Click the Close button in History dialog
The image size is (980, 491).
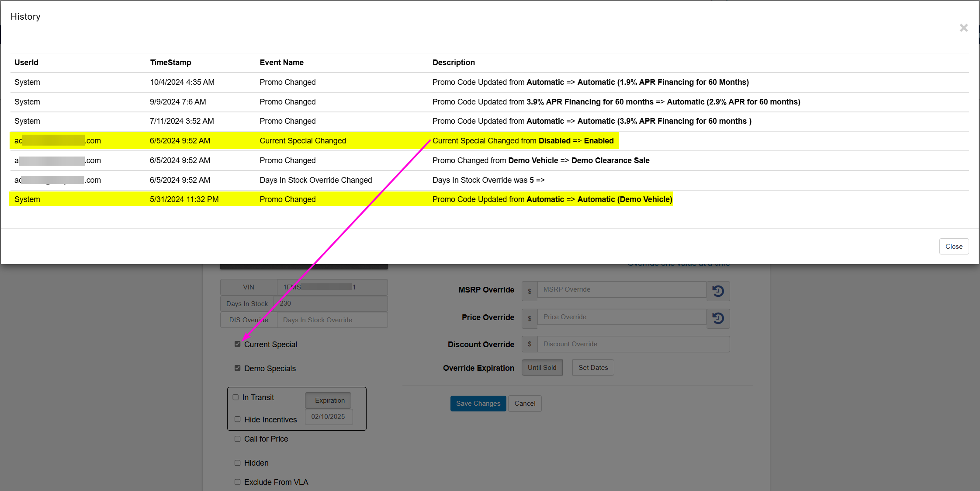point(953,247)
